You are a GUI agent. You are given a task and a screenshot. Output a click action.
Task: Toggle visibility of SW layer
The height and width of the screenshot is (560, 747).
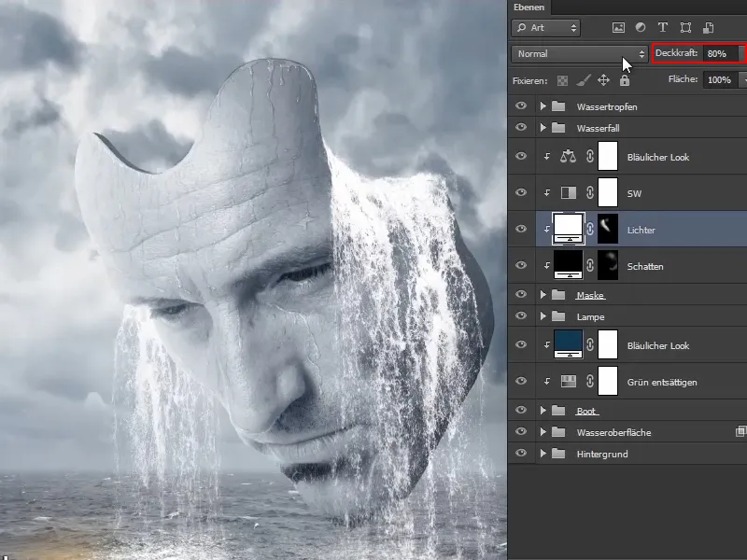pos(521,192)
